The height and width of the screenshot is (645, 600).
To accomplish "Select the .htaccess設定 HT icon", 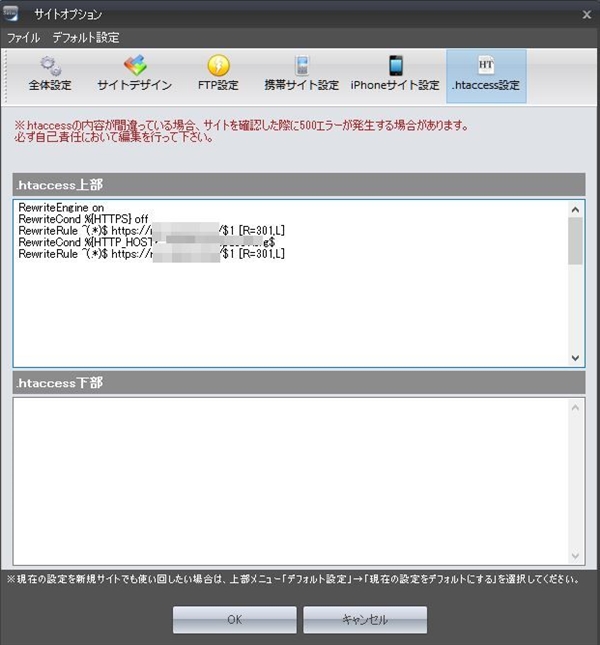I will coord(486,67).
